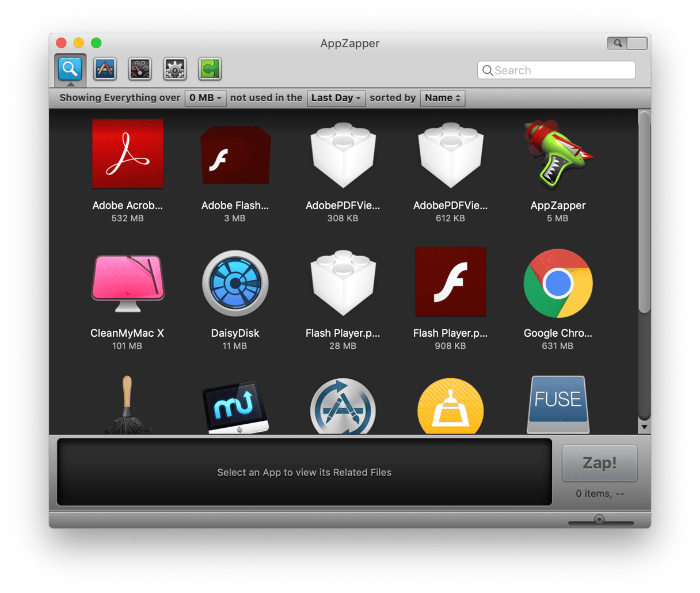Select the red Flash Player 908 KB icon
The width and height of the screenshot is (700, 593).
[450, 282]
